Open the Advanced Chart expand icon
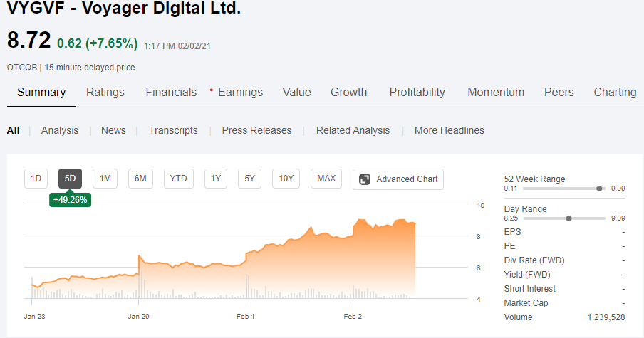Image resolution: width=644 pixels, height=338 pixels. point(365,179)
